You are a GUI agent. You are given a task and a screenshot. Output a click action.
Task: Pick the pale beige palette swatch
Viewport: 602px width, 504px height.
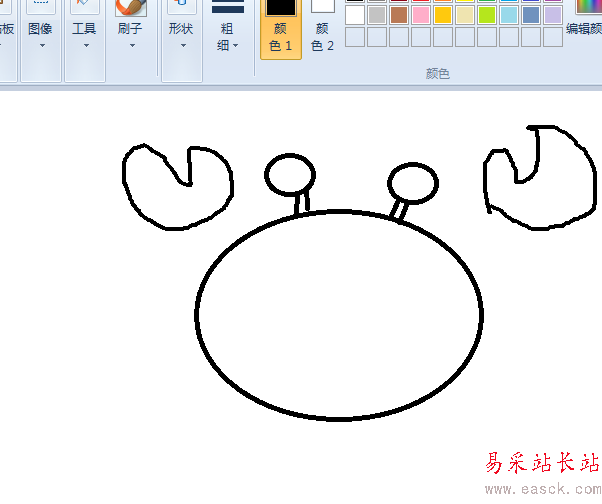coord(465,15)
